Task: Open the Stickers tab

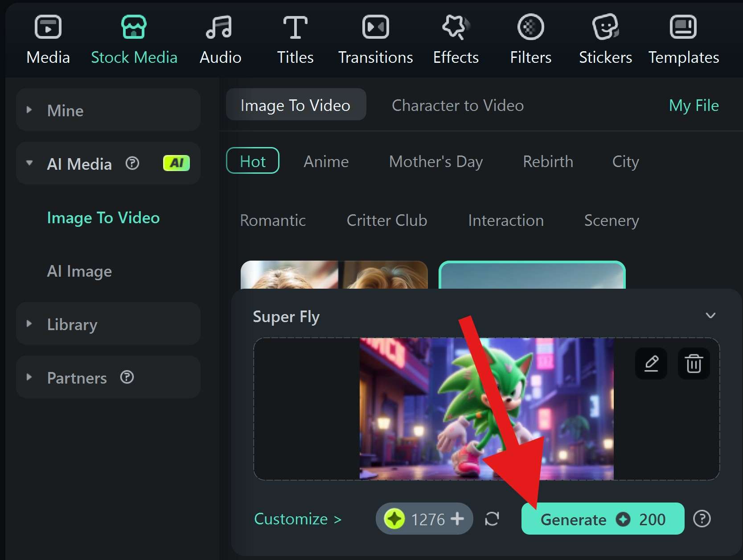Action: coord(605,40)
